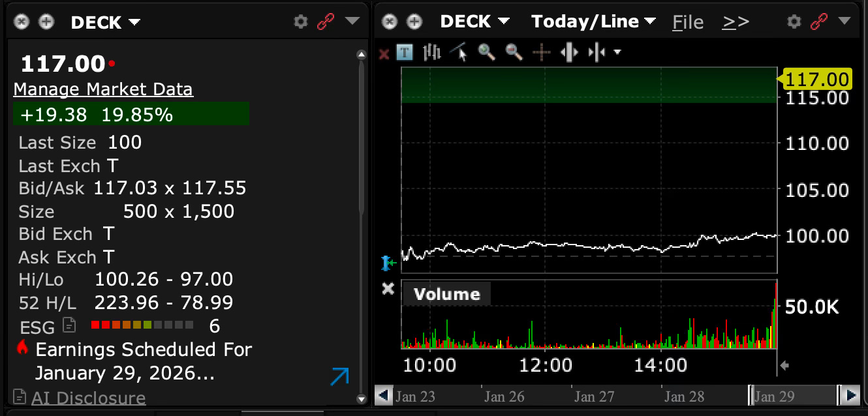This screenshot has height=416, width=868.
Task: Click the zoom in magnifier
Action: pos(486,52)
